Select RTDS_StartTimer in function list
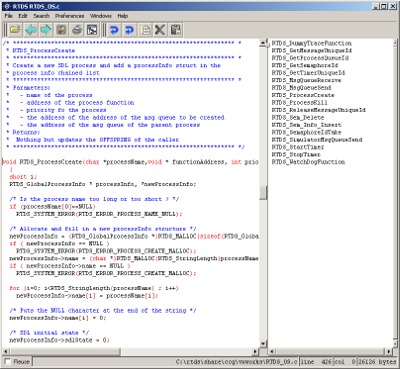This screenshot has height=369, width=400. point(298,147)
